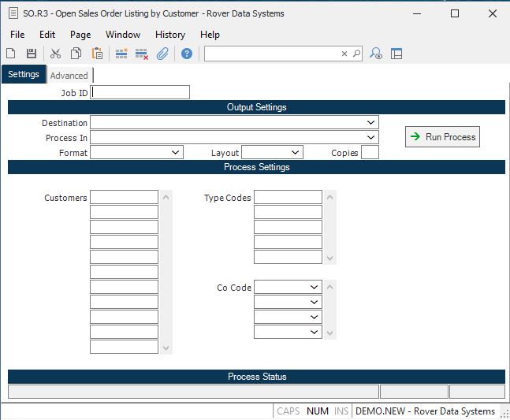Expand the Format dropdown
Screen dimensions: 510x420
[x=175, y=153]
